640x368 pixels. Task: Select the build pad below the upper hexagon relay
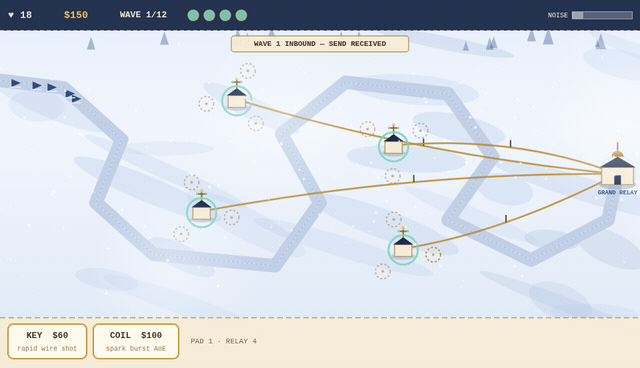[393, 176]
